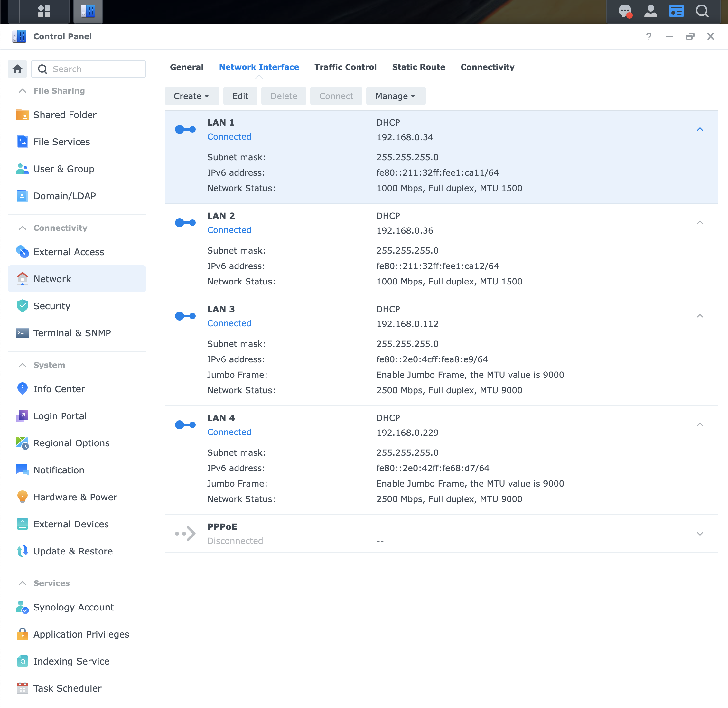Switch to the Static Route tab

coord(419,67)
